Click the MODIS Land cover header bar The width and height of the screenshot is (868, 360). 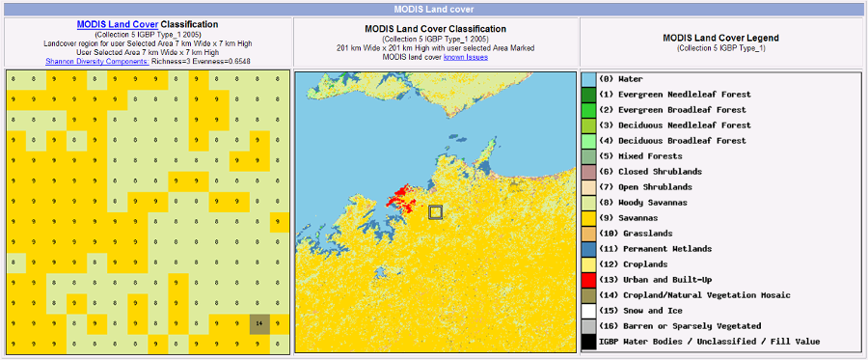tap(434, 10)
